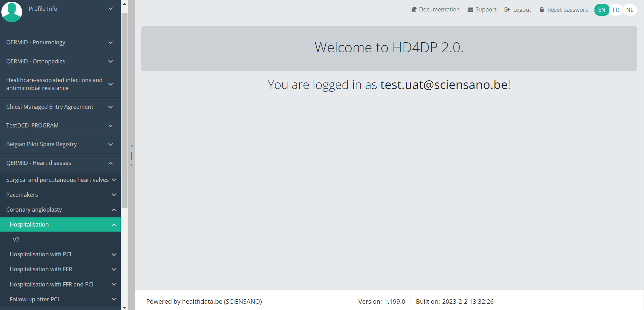Screen dimensions: 644x310
Task: Click the Logout arrow icon
Action: [507, 10]
